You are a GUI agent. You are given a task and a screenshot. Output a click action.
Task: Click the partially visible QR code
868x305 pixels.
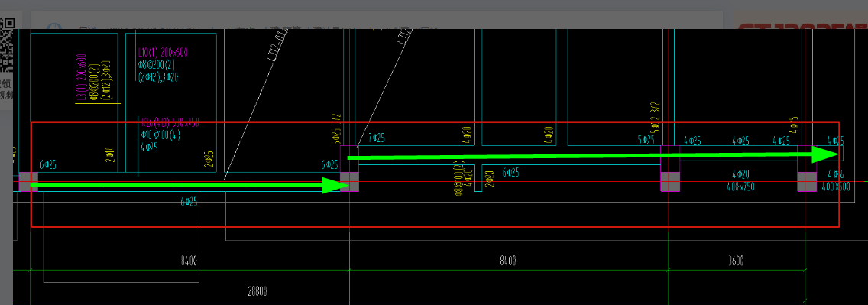pyautogui.click(x=7, y=45)
